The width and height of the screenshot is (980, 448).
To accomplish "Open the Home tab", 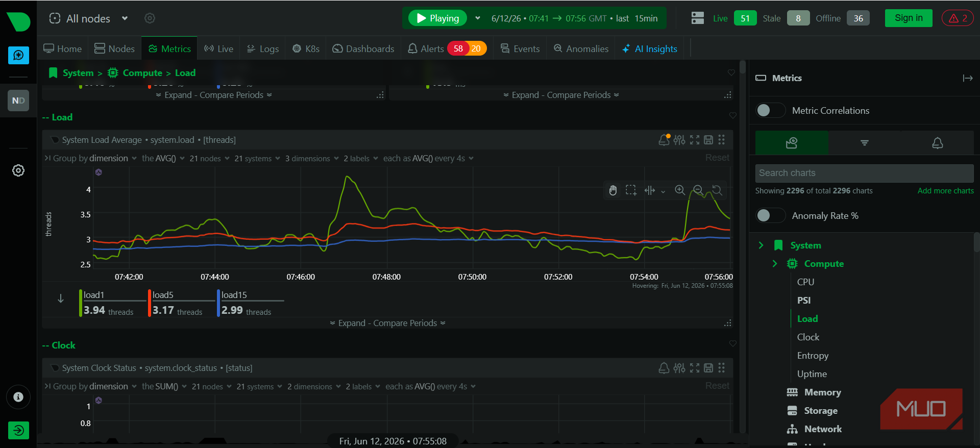I will [63, 49].
